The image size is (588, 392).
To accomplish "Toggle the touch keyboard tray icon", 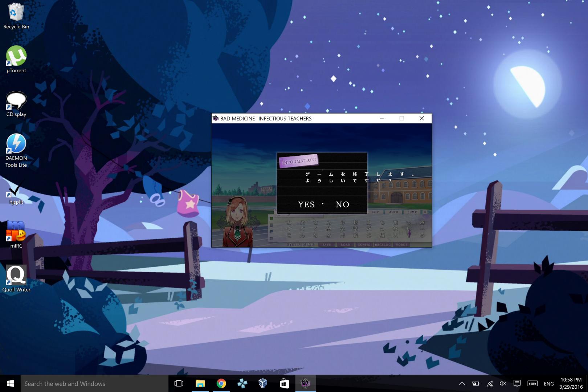I will (x=532, y=384).
